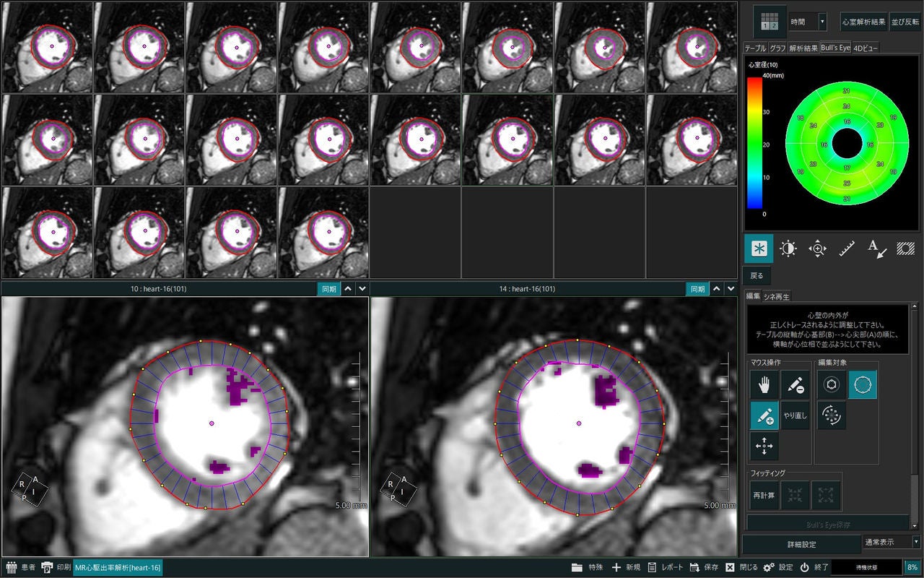
Task: Select the four-arrow move contour tool
Action: (764, 447)
